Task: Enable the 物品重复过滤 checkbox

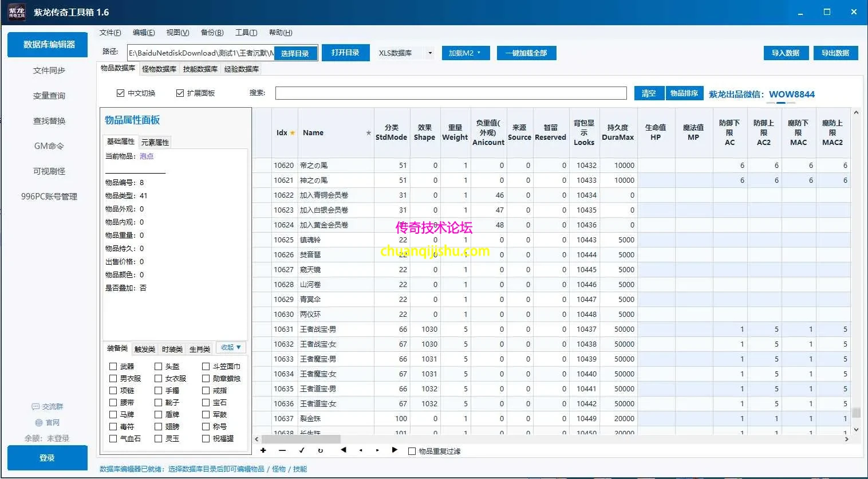Action: click(x=412, y=451)
